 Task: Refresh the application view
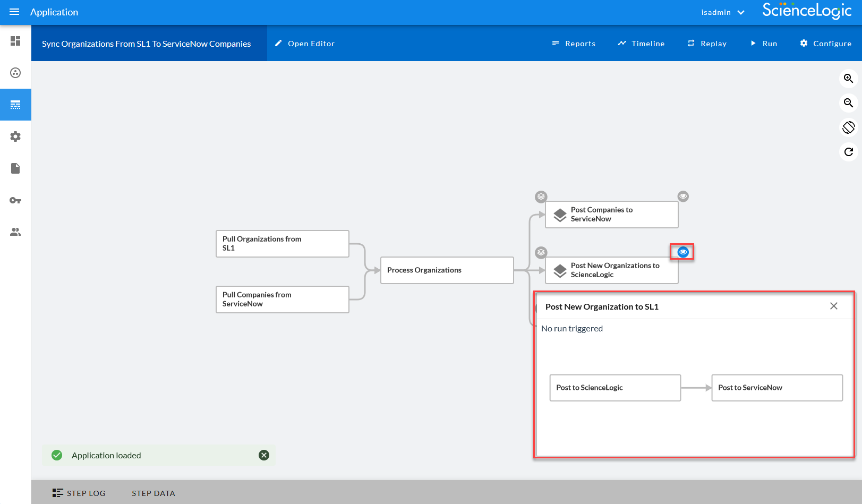pyautogui.click(x=848, y=152)
